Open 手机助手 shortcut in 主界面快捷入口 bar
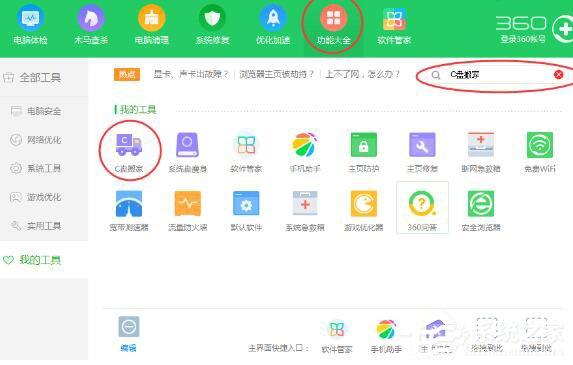Viewport: 573px width, 365px height. pos(386,336)
